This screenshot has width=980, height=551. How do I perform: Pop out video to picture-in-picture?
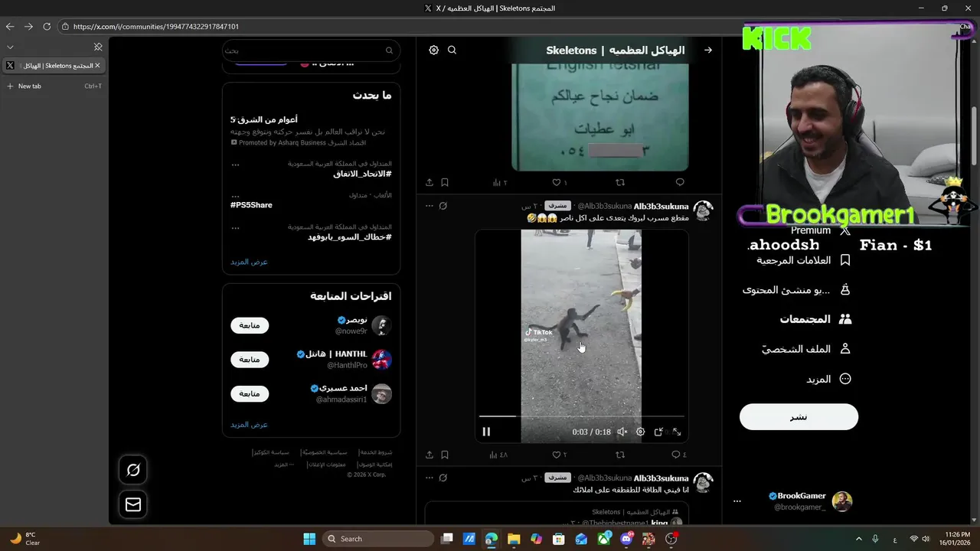pyautogui.click(x=658, y=432)
